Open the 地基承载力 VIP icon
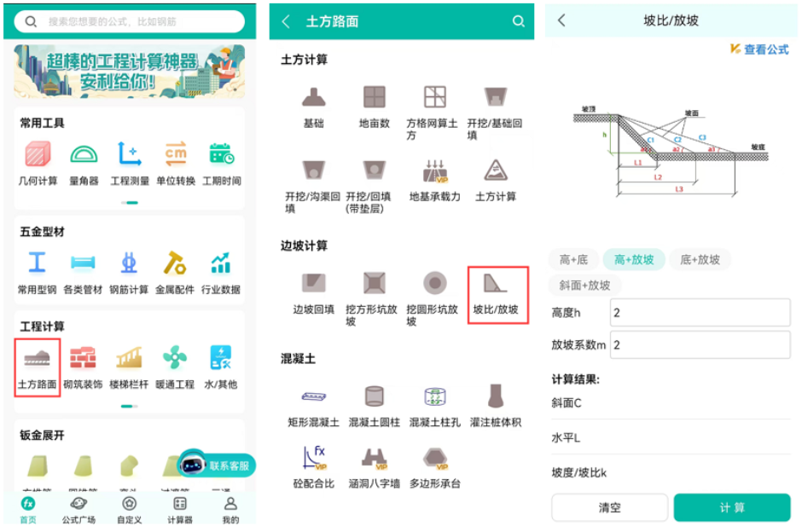 point(435,171)
